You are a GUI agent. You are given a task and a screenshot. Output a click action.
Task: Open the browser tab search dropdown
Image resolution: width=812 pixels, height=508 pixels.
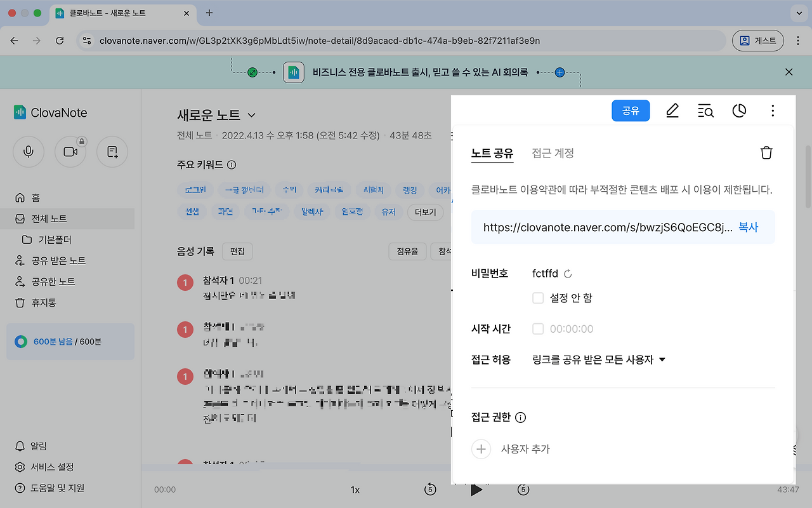[x=798, y=13]
